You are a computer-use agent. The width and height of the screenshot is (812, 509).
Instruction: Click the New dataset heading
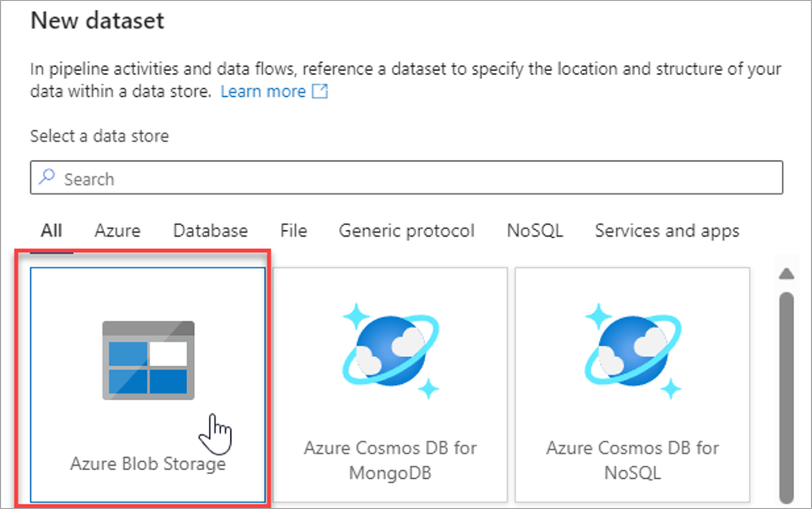(x=98, y=21)
